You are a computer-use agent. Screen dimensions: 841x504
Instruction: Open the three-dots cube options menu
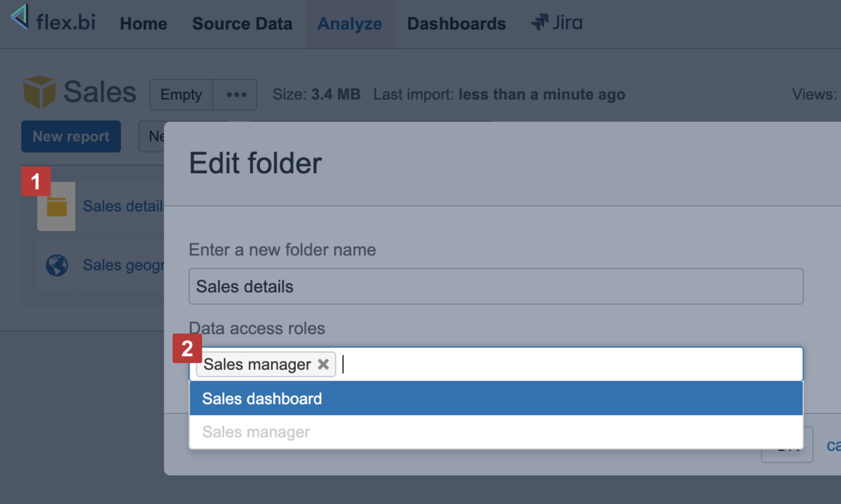236,95
